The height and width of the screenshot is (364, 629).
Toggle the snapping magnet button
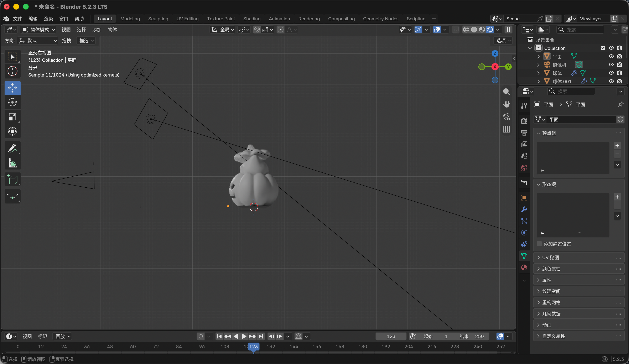tap(257, 30)
